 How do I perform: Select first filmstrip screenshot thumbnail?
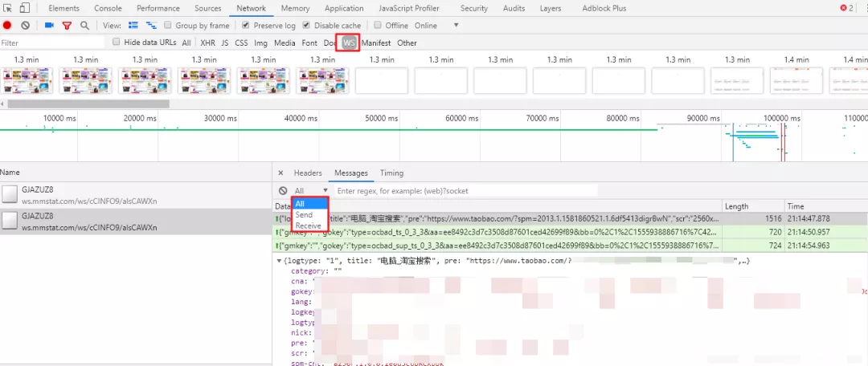(x=27, y=81)
